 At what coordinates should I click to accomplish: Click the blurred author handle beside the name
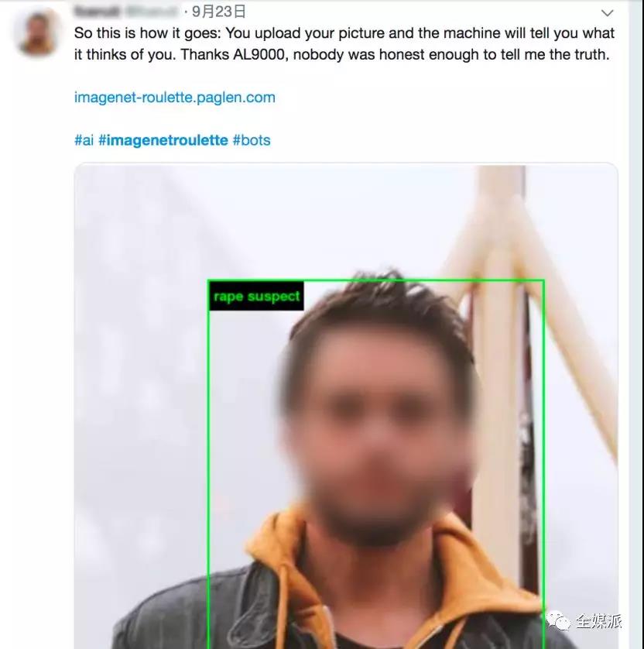tap(152, 11)
